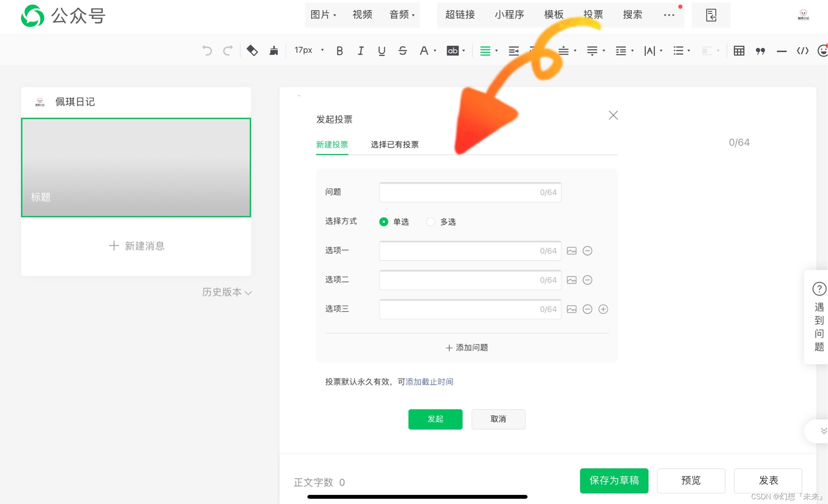Switch to 选择已有投票 tab
The width and height of the screenshot is (828, 504).
coord(394,145)
